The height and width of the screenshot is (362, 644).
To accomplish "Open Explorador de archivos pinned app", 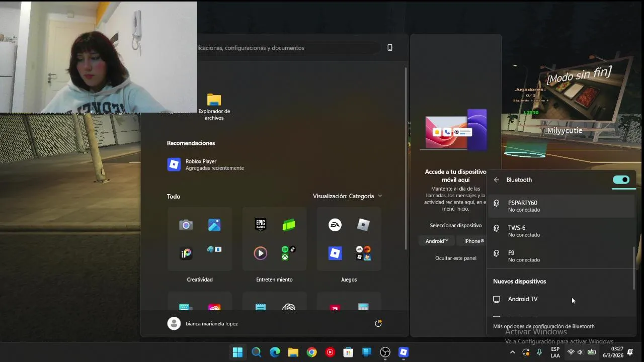I will coord(214,107).
